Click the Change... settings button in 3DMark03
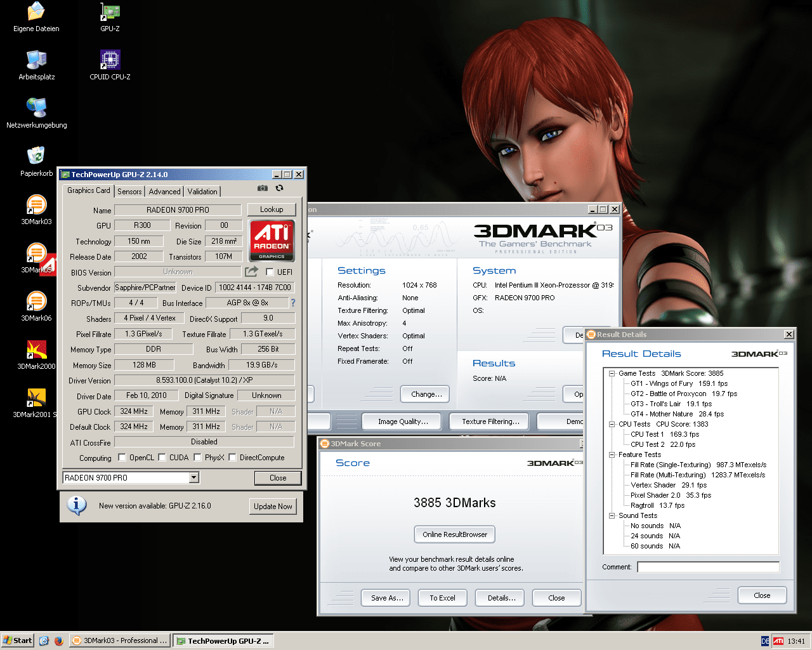 pyautogui.click(x=426, y=394)
